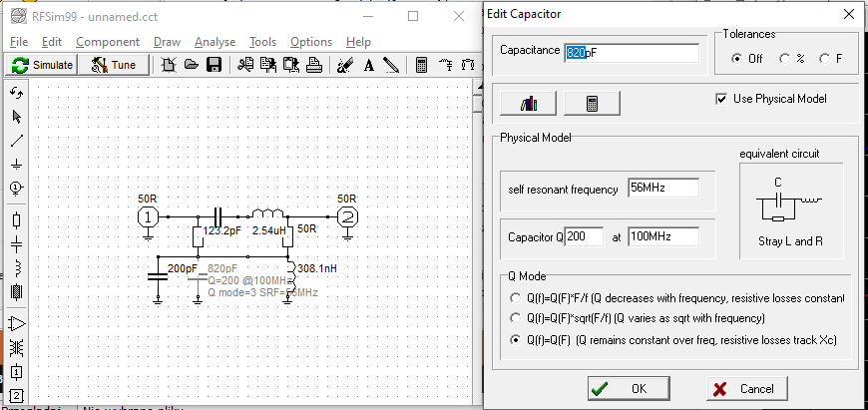Open the Component menu
This screenshot has width=868, height=410.
pyautogui.click(x=108, y=42)
